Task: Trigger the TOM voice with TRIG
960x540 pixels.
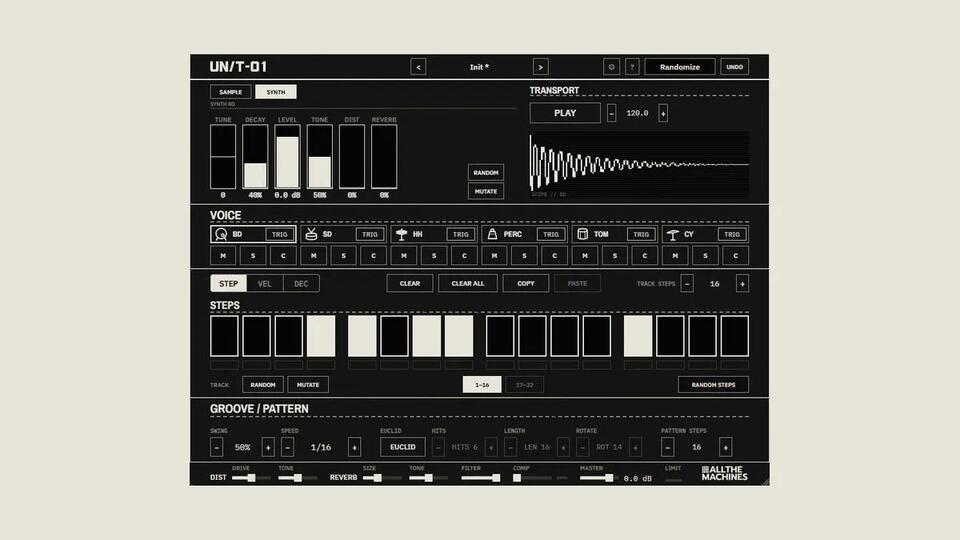Action: tap(641, 234)
